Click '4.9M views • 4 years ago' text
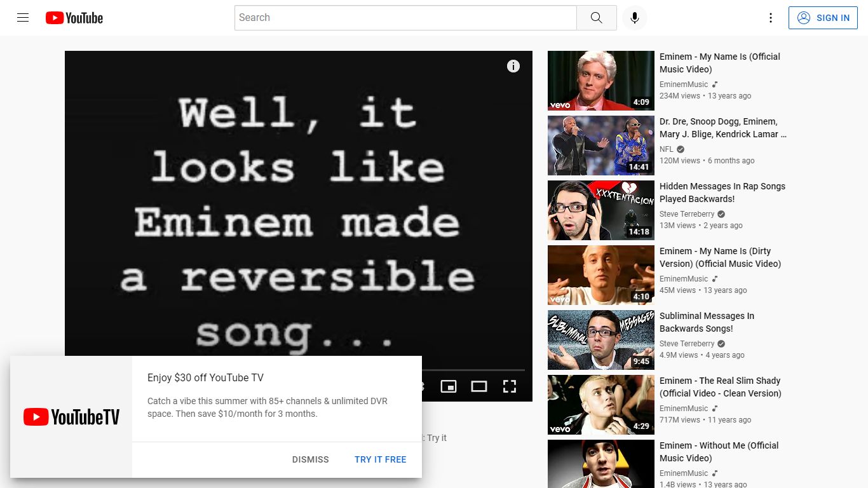 [x=702, y=355]
